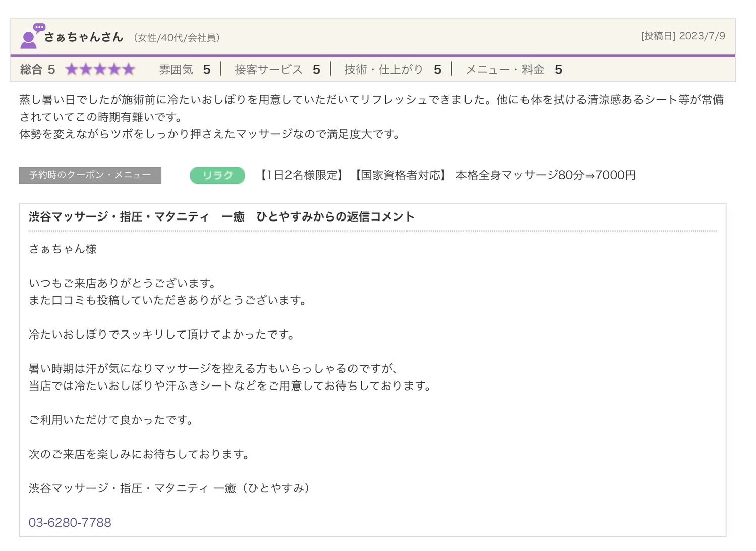Click the green リラク category badge
Screen dimensions: 756x551
[x=217, y=175]
